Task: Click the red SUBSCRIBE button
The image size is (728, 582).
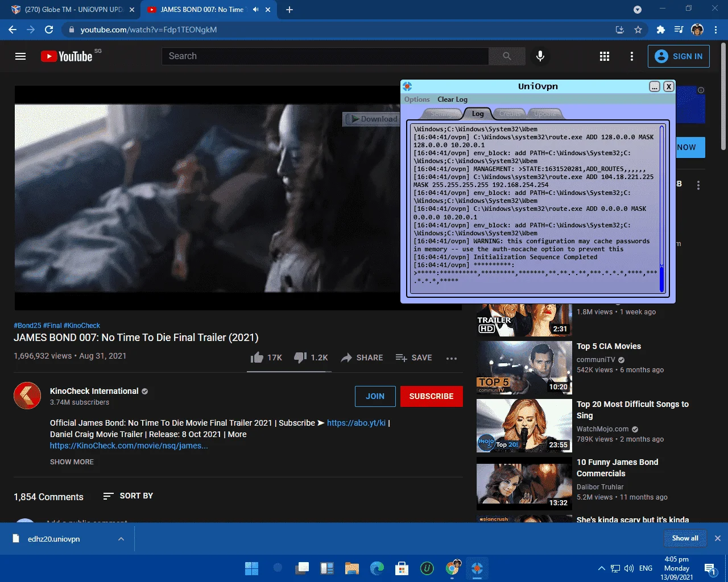Action: tap(431, 396)
